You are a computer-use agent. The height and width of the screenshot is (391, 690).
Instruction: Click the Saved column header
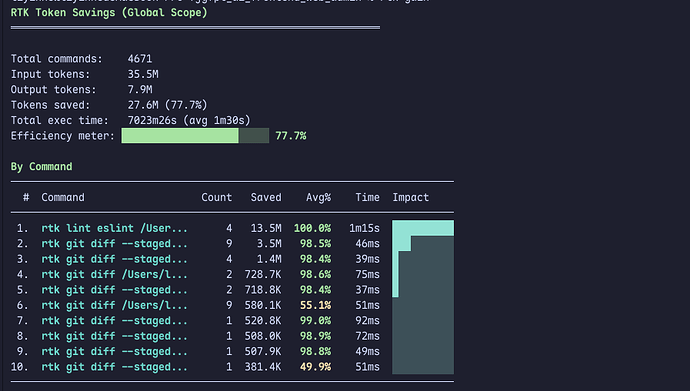(x=266, y=197)
